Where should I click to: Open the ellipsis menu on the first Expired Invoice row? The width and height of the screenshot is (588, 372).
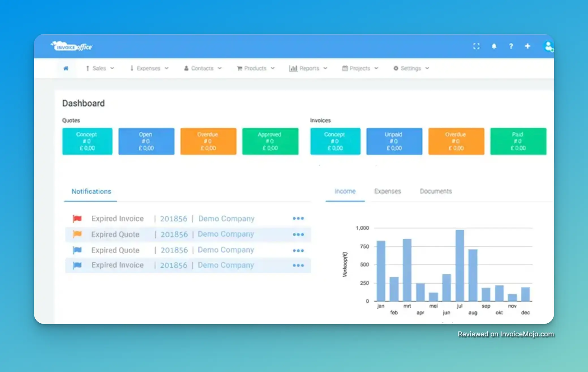[298, 218]
